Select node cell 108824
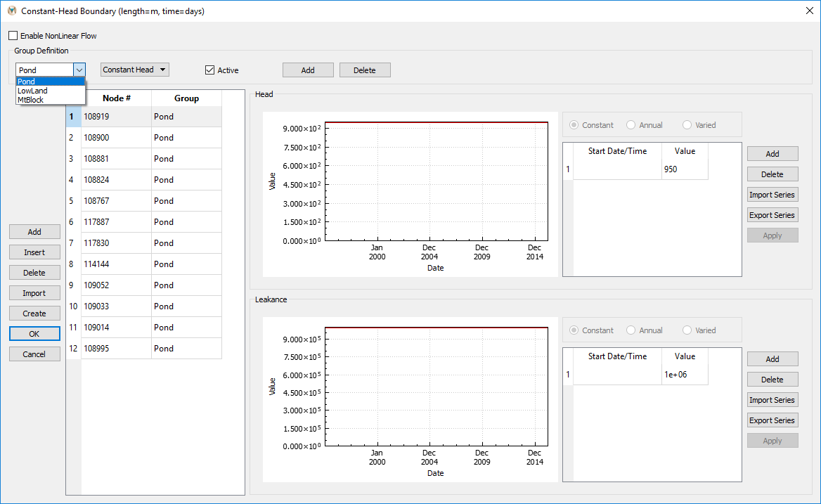This screenshot has width=821, height=504. pos(116,179)
